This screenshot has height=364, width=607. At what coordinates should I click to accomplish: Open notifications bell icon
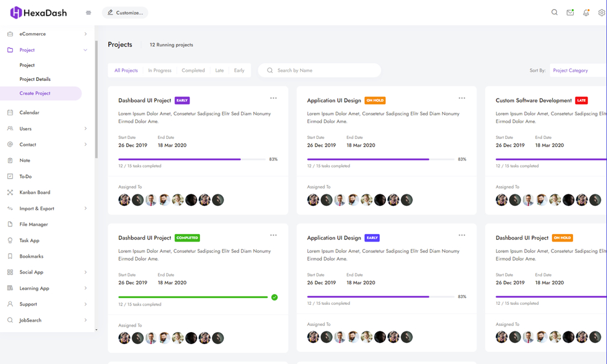click(x=586, y=13)
